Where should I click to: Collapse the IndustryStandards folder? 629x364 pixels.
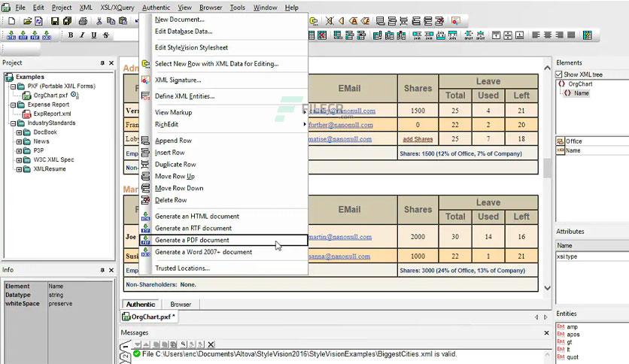13,123
